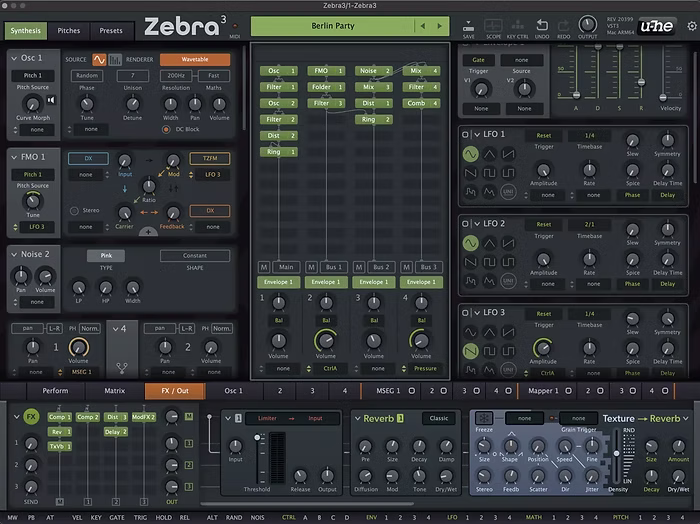Open the Matrix tab
The width and height of the screenshot is (700, 524).
click(x=115, y=391)
